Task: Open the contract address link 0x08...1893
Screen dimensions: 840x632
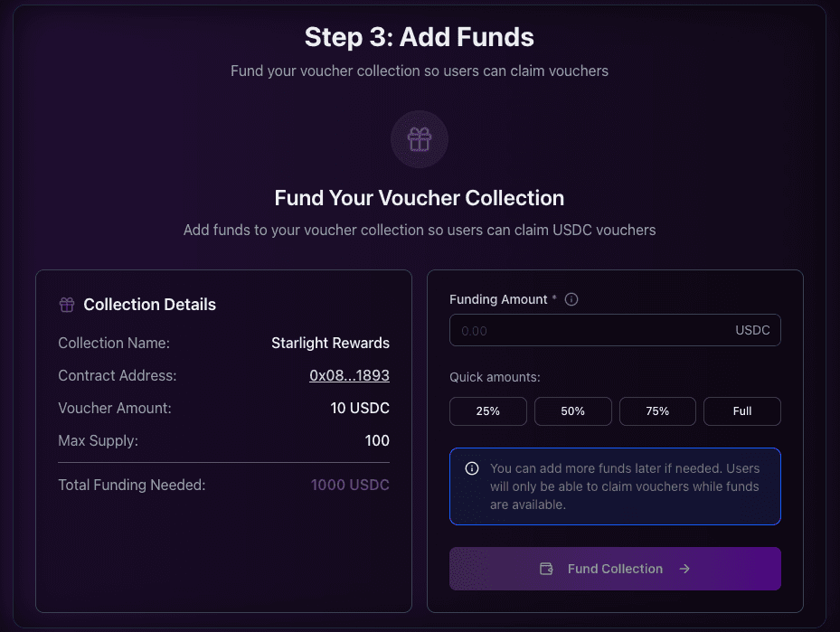Action: click(x=349, y=375)
